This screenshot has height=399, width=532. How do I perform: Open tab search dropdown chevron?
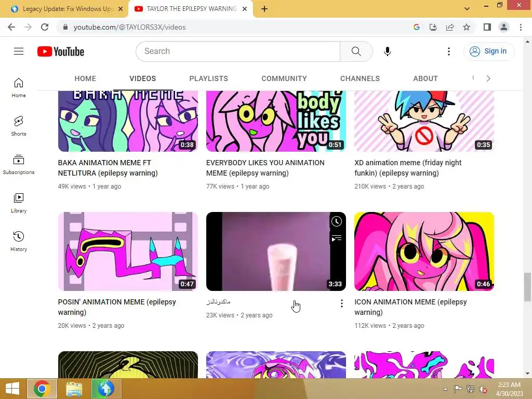pos(467,9)
